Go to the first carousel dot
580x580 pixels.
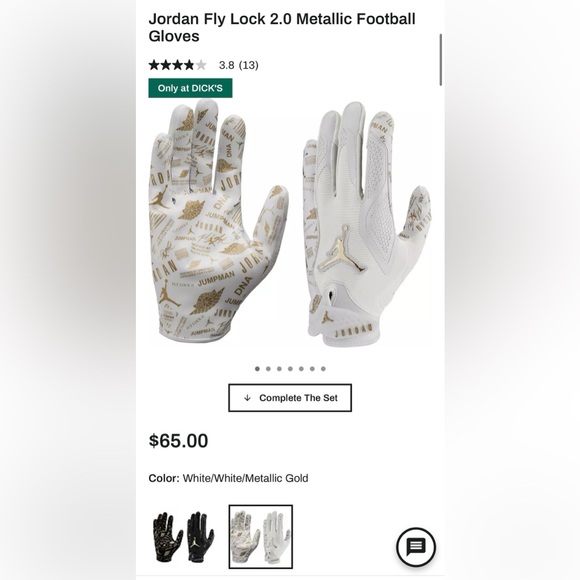pyautogui.click(x=257, y=368)
